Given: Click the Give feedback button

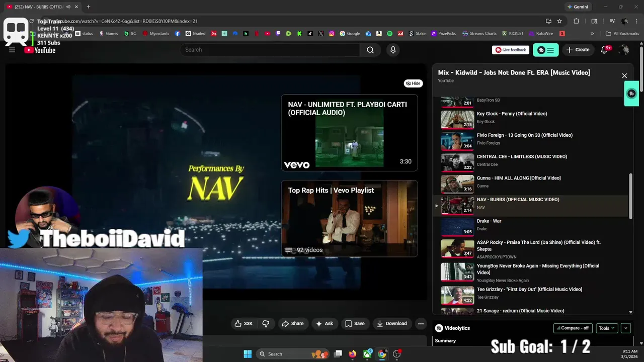Looking at the screenshot, I should pyautogui.click(x=511, y=50).
